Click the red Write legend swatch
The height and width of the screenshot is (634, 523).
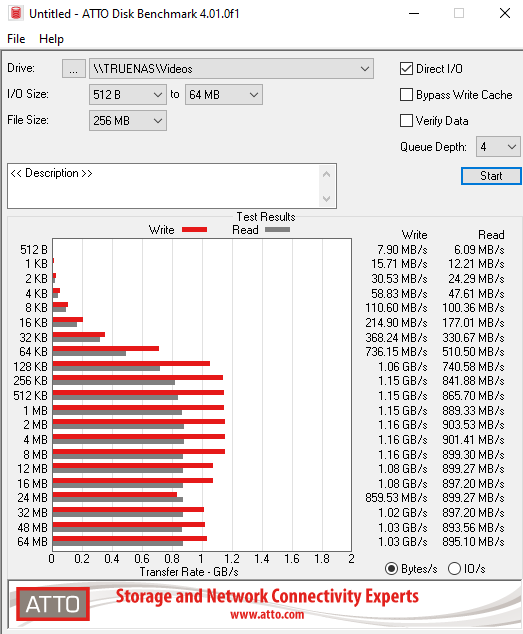194,230
